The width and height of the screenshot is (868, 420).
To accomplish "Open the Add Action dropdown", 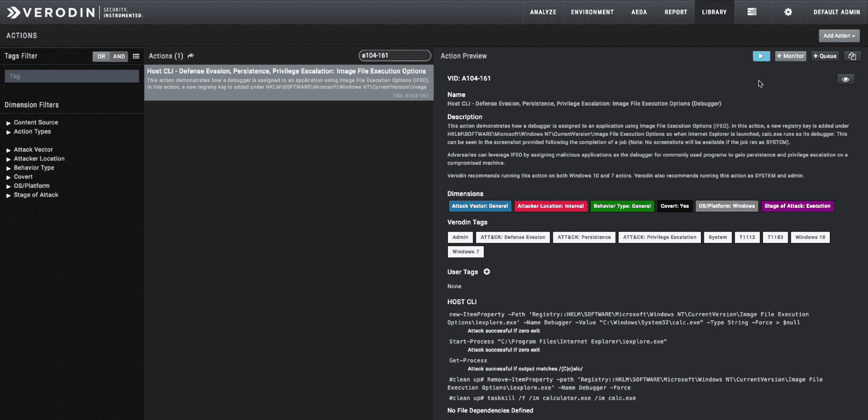I will click(x=839, y=36).
